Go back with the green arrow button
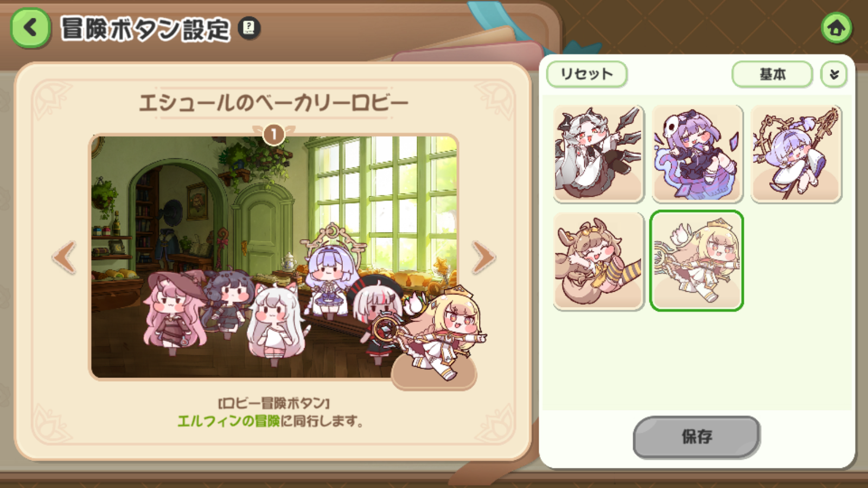The image size is (868, 488). pyautogui.click(x=30, y=28)
